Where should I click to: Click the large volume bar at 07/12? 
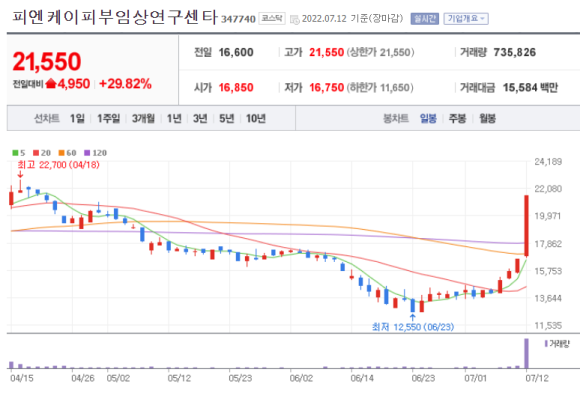526,353
